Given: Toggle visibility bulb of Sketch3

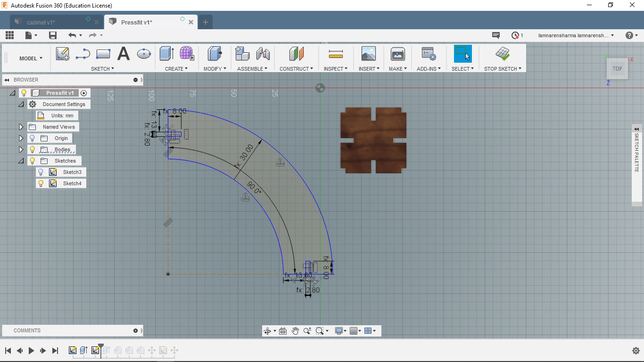Looking at the screenshot, I should (41, 172).
